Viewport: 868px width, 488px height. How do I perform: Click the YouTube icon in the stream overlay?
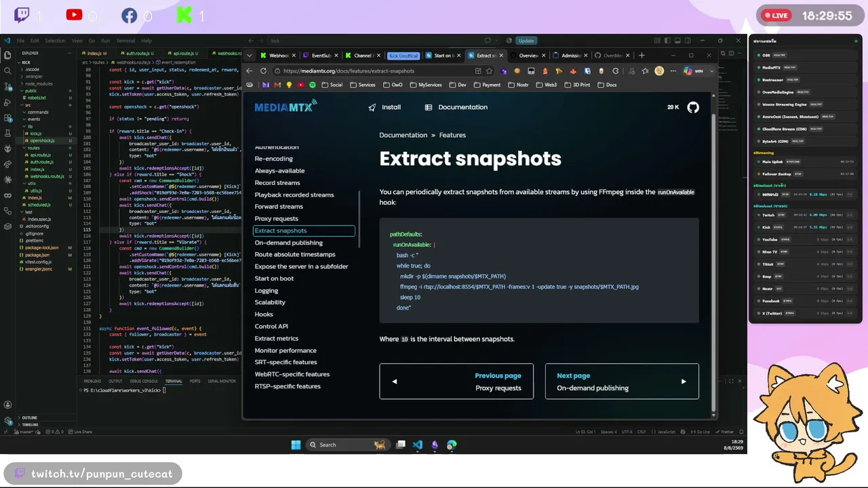74,15
